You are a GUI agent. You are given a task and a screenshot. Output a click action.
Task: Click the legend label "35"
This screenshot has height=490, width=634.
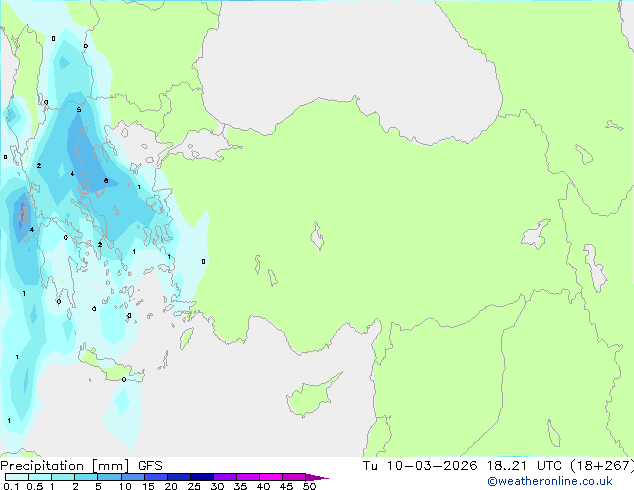[x=240, y=486]
